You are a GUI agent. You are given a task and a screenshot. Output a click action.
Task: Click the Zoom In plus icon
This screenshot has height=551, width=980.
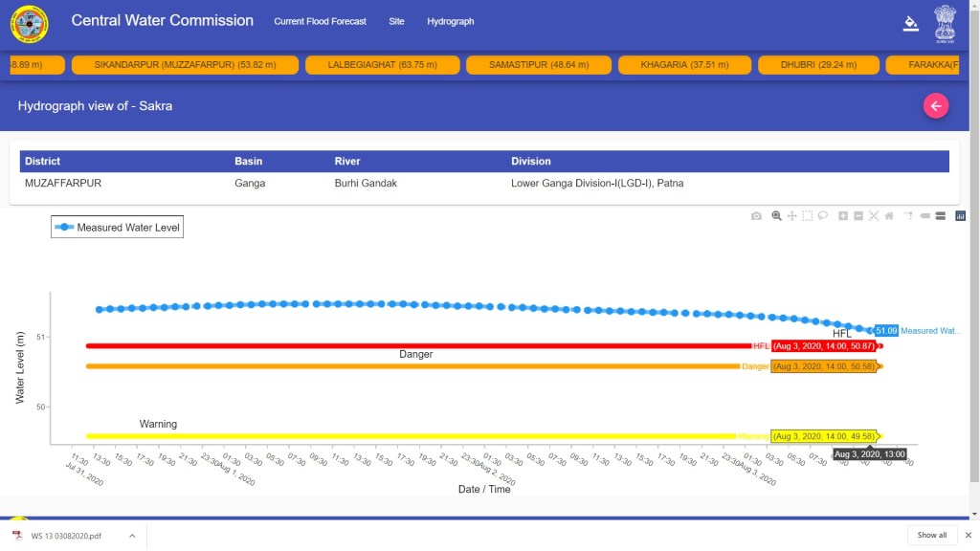point(843,216)
